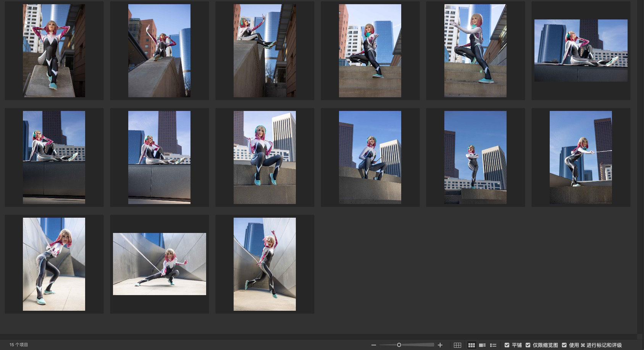Select the small standing arms-crossed photo
The image size is (644, 350).
point(475,157)
